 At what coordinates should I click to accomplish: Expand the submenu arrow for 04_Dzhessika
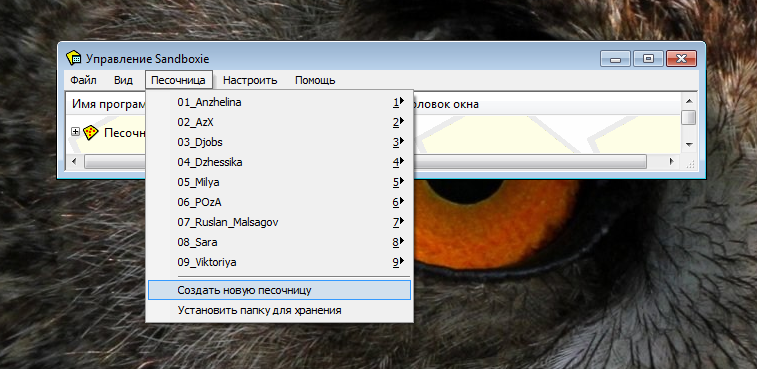point(401,162)
